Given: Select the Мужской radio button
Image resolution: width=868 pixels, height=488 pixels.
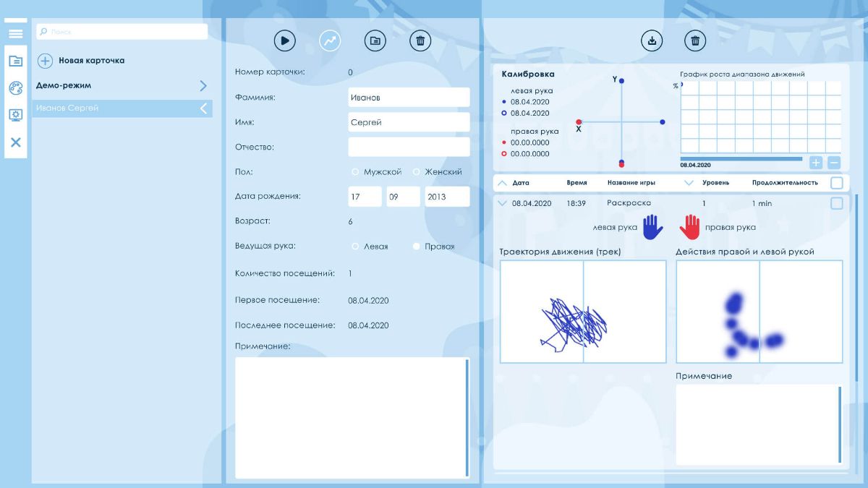Looking at the screenshot, I should (355, 172).
